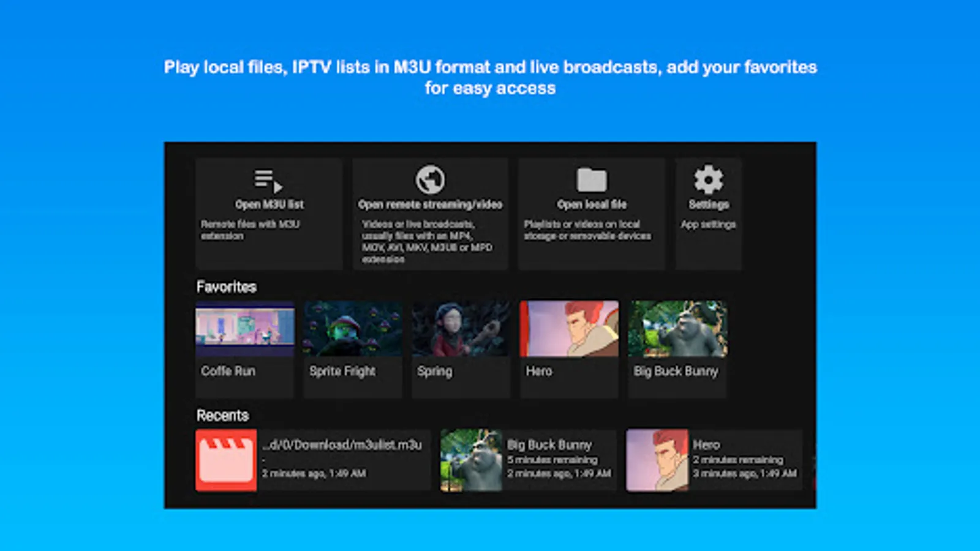Viewport: 980px width, 551px height.
Task: Click the timestamp under Big Buck Bunny recent
Action: click(559, 473)
